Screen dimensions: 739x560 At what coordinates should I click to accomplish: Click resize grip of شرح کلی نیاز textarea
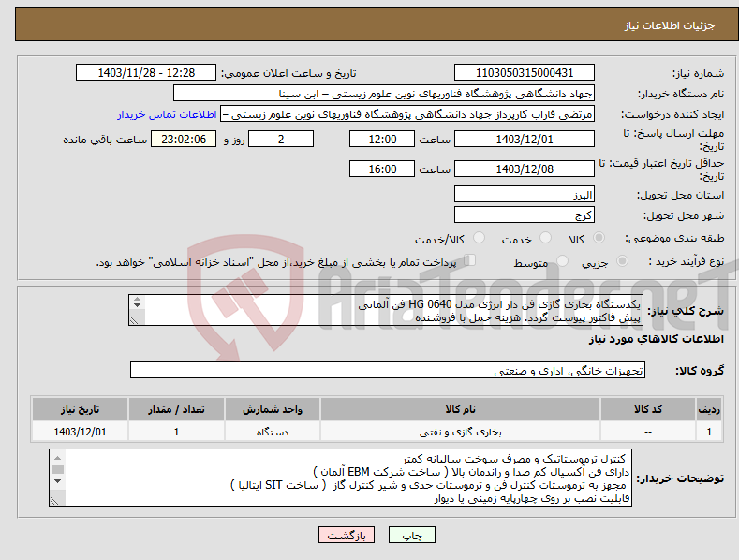pyautogui.click(x=134, y=320)
